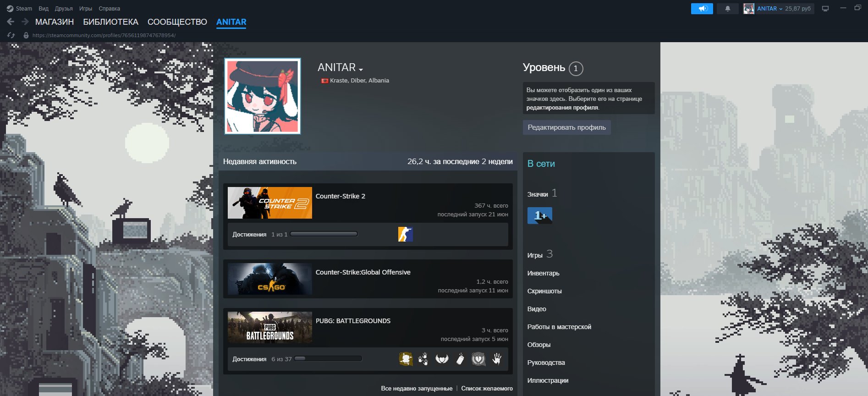Open Инвентарь link
The height and width of the screenshot is (396, 868).
click(543, 273)
